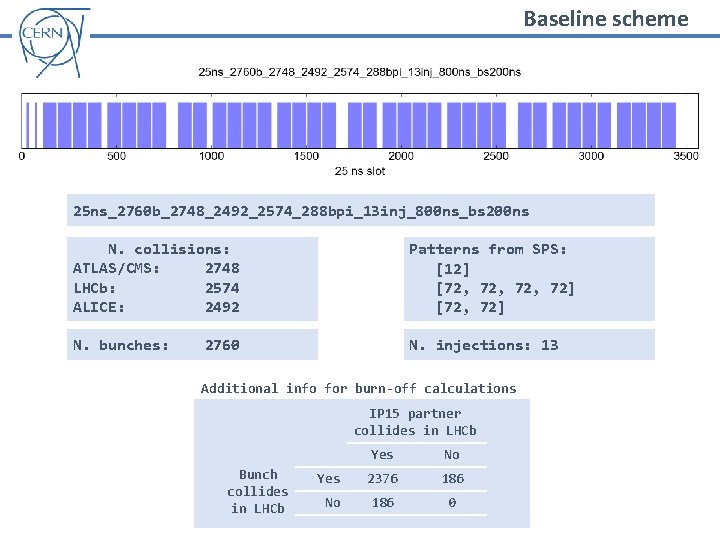The height and width of the screenshot is (540, 720).
Task: Click the 0 cell in the table
Action: click(x=452, y=503)
